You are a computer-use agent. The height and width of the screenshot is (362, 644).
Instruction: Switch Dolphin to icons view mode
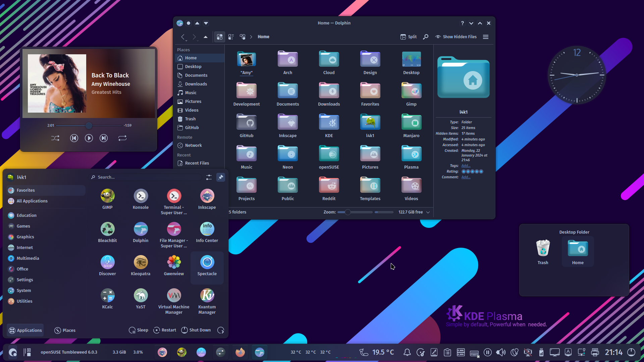(220, 37)
